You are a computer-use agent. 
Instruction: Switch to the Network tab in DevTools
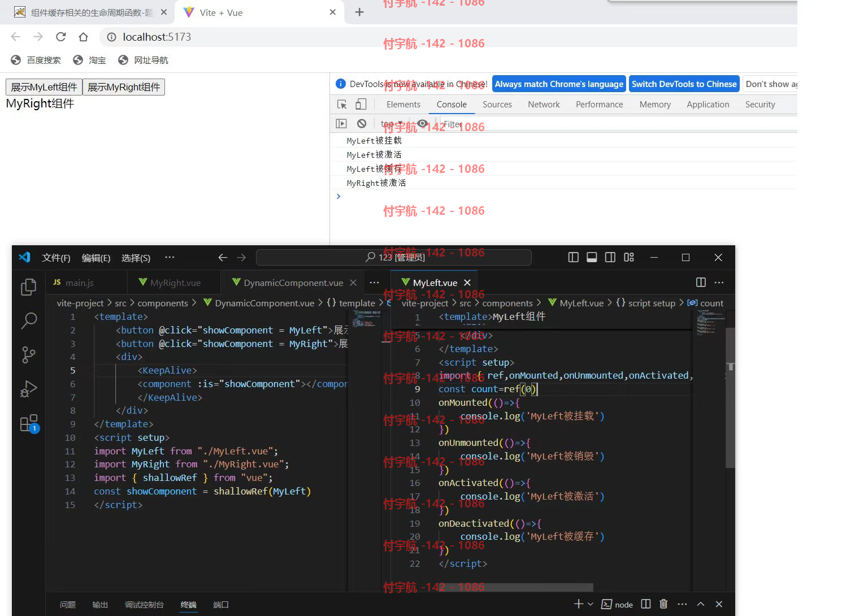(544, 105)
